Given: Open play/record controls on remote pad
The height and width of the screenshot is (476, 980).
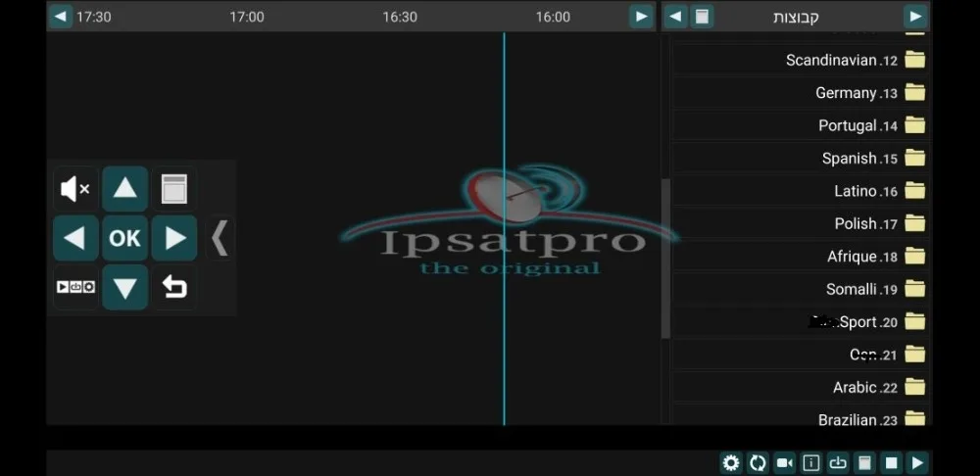Looking at the screenshot, I should pyautogui.click(x=75, y=287).
